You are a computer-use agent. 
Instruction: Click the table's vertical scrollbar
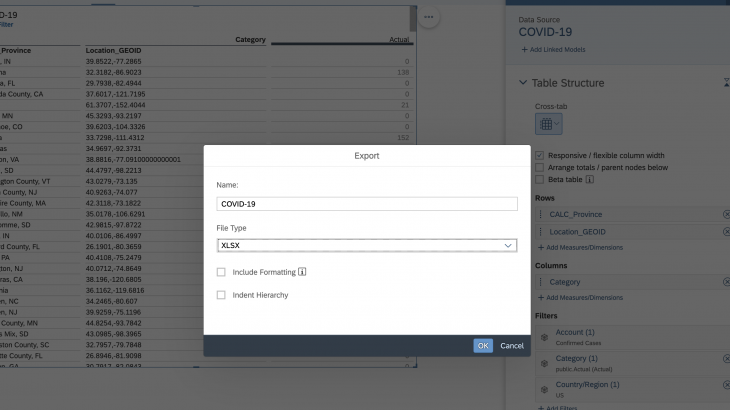point(413,19)
